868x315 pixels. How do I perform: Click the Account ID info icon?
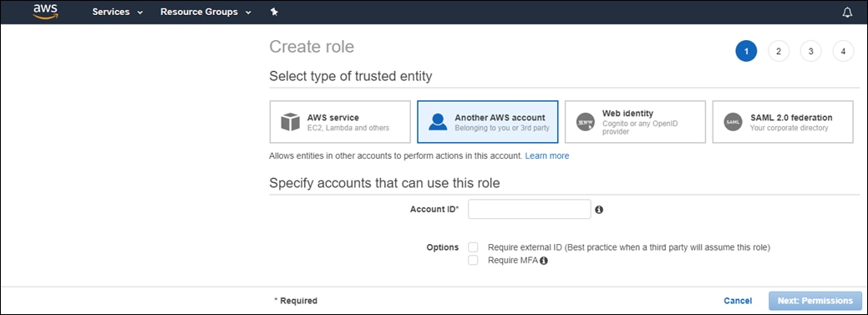click(599, 210)
